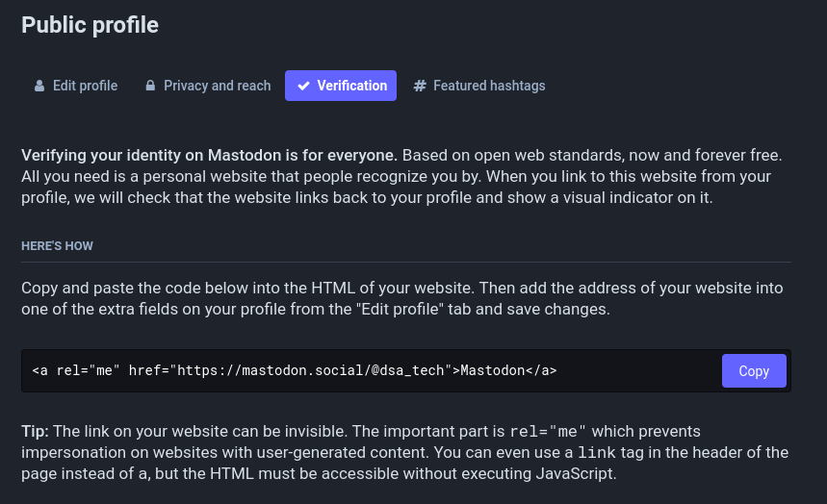Select the Verification tab label
This screenshot has height=504, width=827.
click(351, 86)
